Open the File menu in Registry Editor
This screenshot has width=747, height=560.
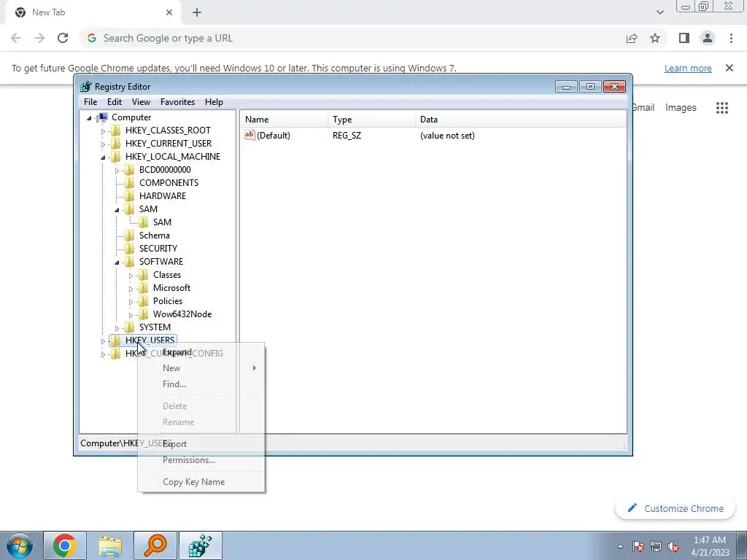(x=90, y=102)
